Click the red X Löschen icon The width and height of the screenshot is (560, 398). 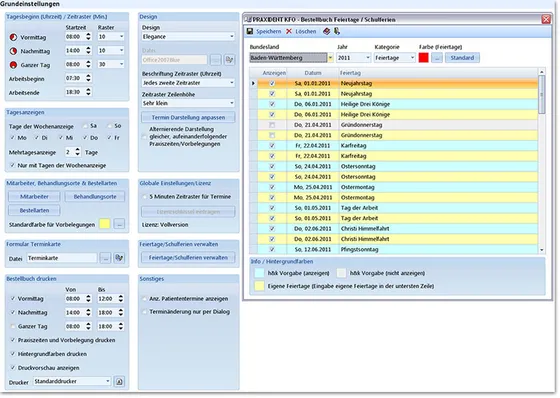point(289,31)
